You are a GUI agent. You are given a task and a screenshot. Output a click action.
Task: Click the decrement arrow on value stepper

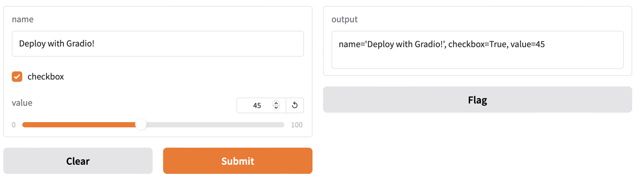coord(276,107)
